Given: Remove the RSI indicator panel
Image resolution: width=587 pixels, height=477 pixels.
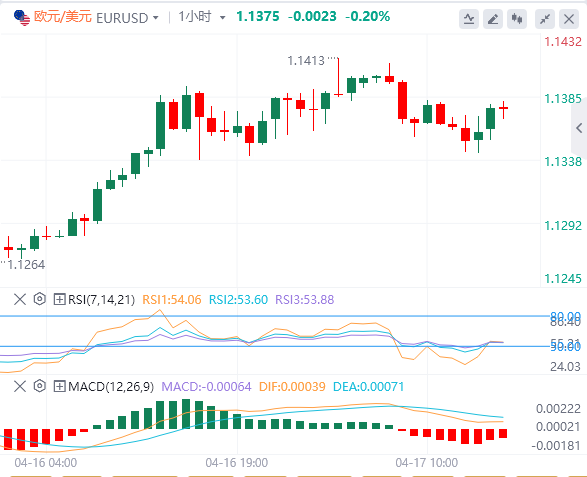Looking at the screenshot, I should 20,300.
